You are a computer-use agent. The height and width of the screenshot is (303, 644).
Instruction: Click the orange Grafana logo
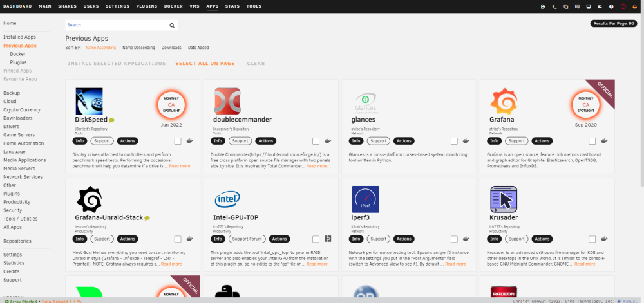[x=504, y=101]
